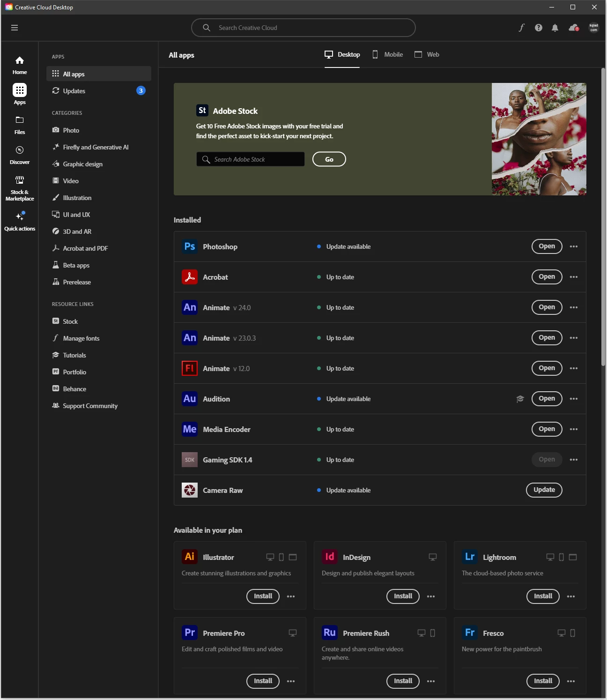Install Fresco
Viewport: 607px width, 700px height.
[x=543, y=681]
